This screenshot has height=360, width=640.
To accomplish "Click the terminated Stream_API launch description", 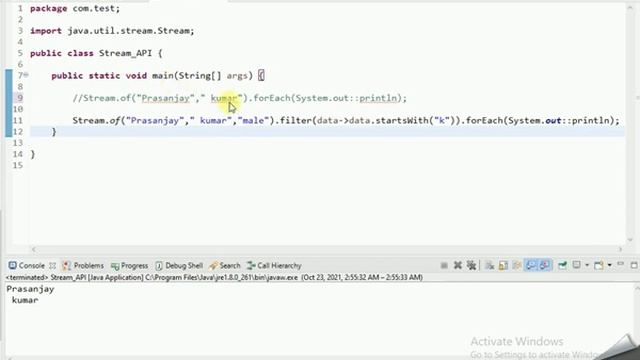I will (x=214, y=278).
